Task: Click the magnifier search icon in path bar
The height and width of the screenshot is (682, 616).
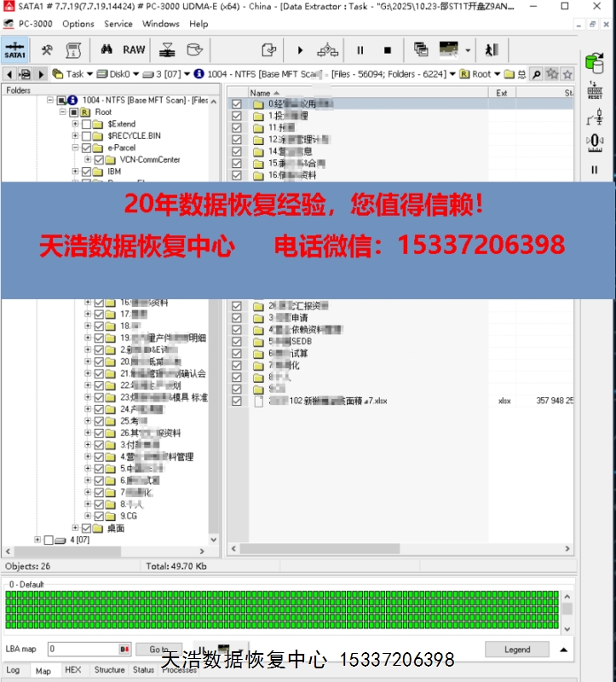Action: tap(536, 75)
